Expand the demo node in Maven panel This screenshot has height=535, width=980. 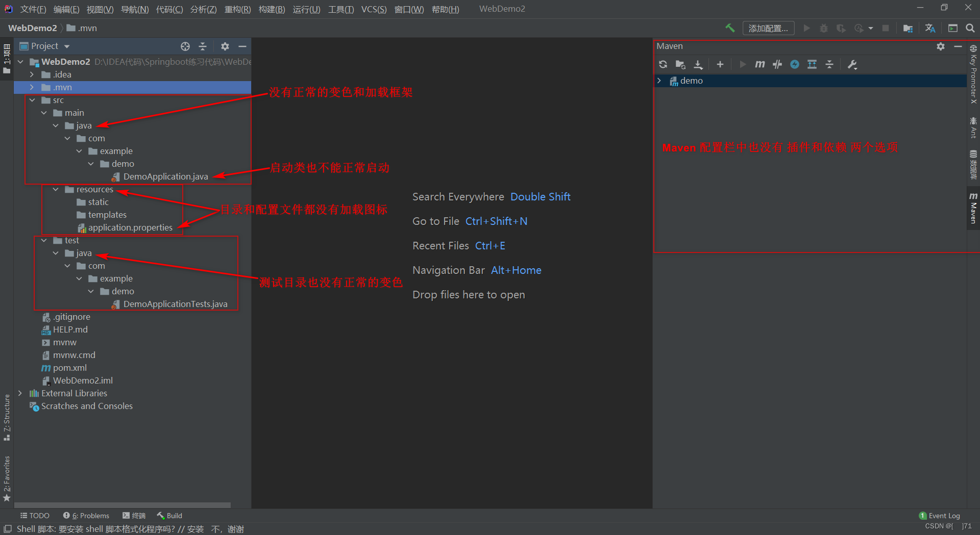658,81
